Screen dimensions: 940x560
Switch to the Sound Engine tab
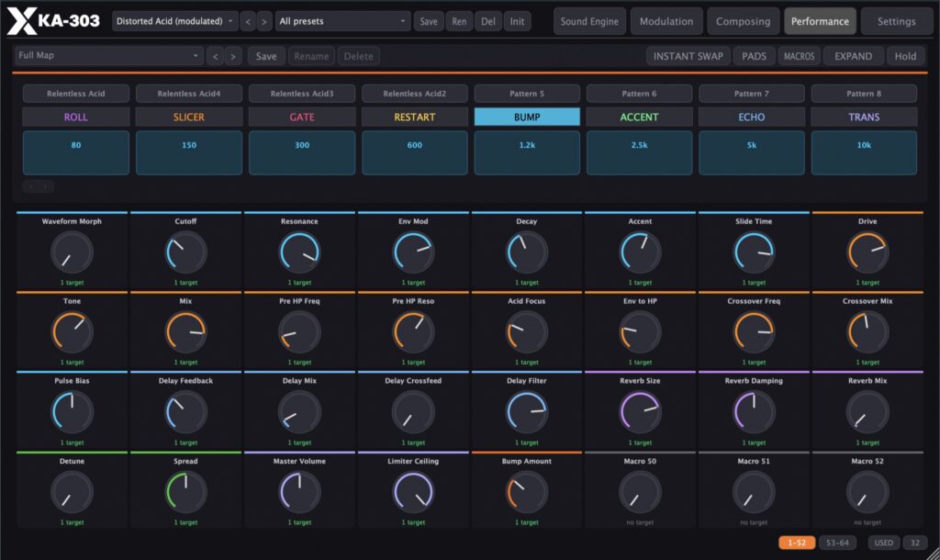coord(589,22)
